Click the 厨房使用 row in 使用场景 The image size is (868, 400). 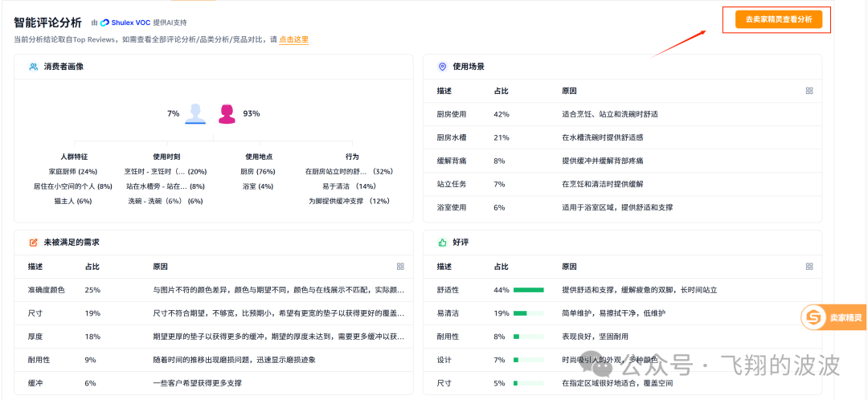pos(622,114)
